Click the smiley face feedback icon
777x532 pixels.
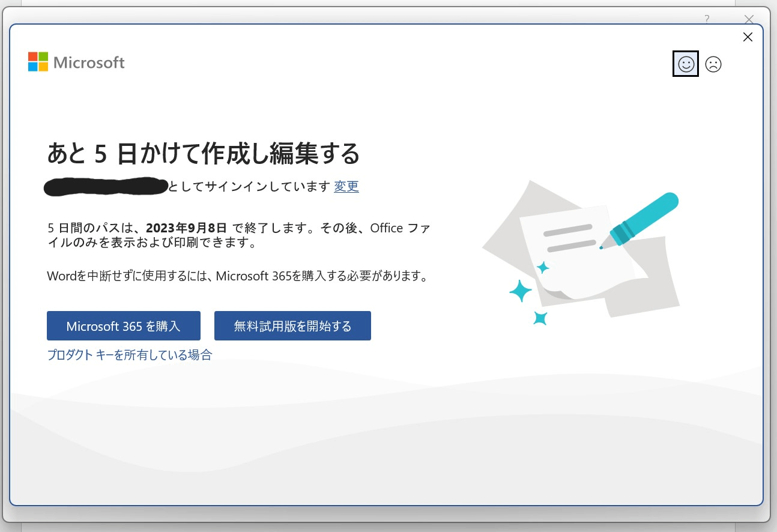point(686,64)
